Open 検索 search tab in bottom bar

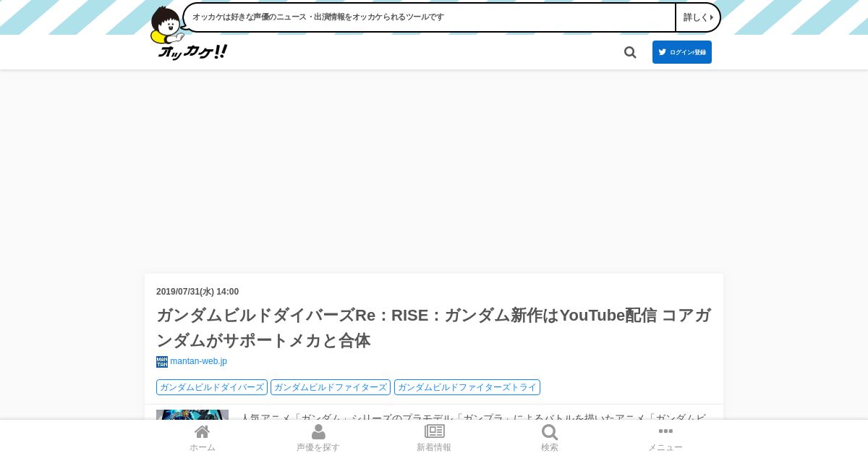550,438
